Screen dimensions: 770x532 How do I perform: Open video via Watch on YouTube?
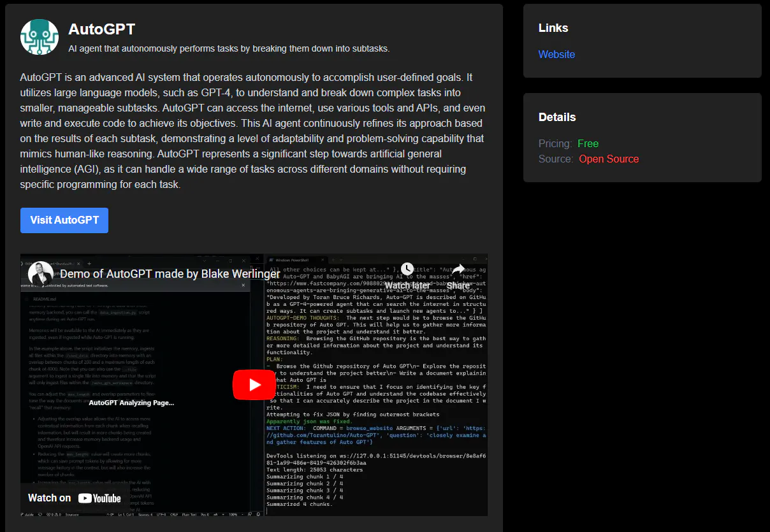point(75,498)
